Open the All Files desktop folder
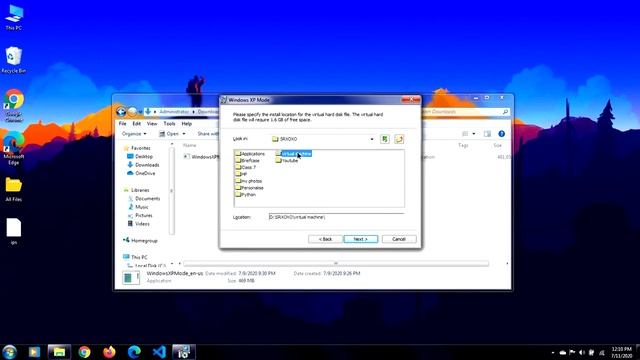This screenshot has width=640, height=360. click(14, 190)
